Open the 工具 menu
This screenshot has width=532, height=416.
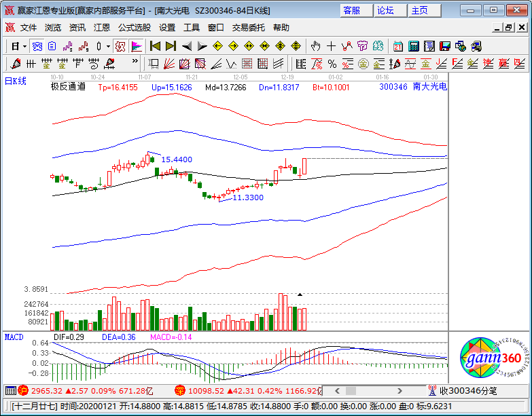click(192, 28)
